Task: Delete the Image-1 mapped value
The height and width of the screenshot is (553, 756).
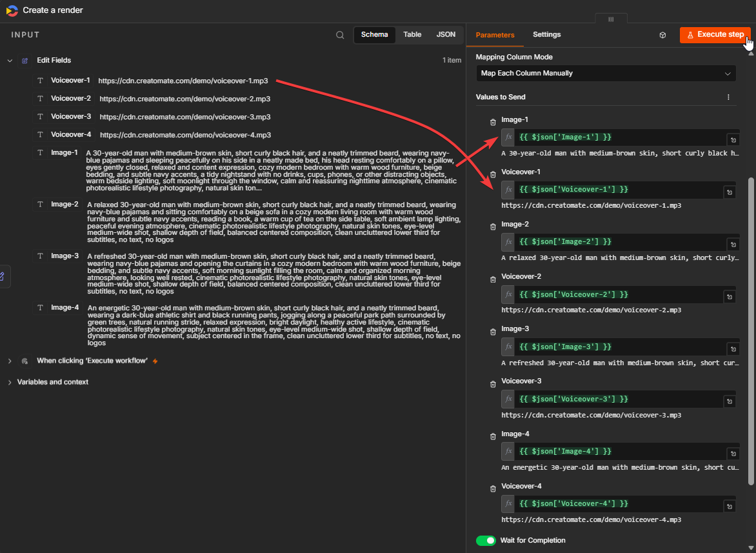Action: tap(493, 123)
